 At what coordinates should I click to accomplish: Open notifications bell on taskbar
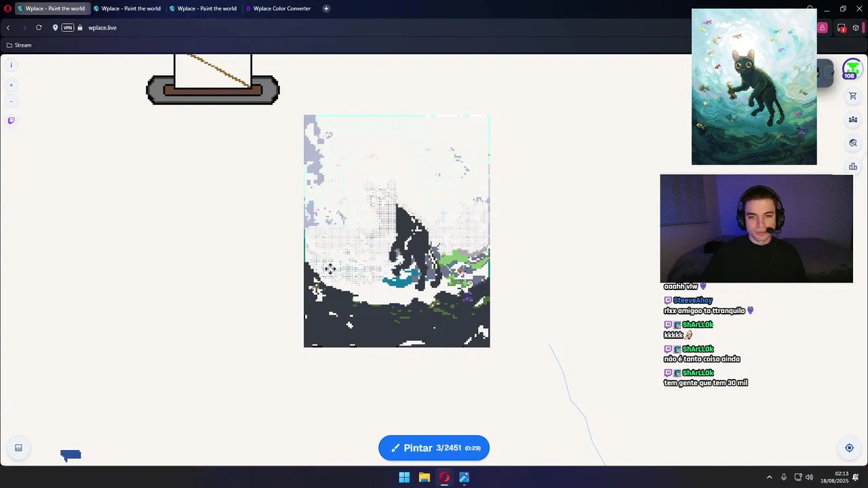[x=856, y=477]
